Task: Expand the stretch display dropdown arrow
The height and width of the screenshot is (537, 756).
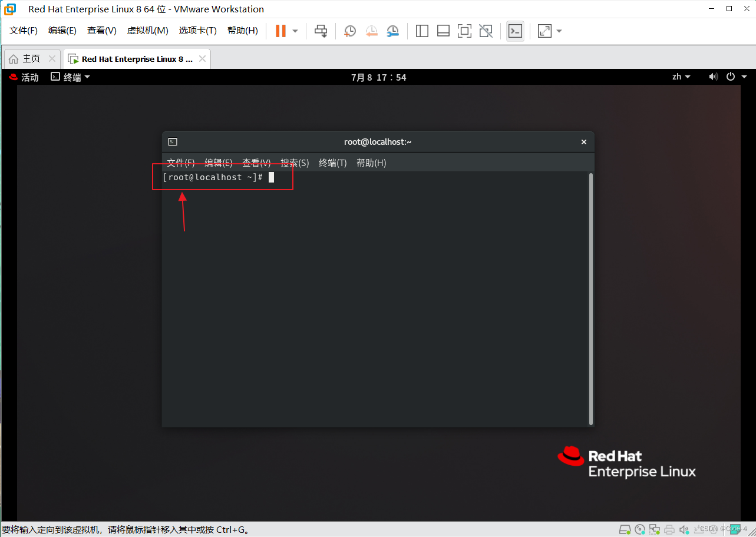Action: [x=559, y=31]
